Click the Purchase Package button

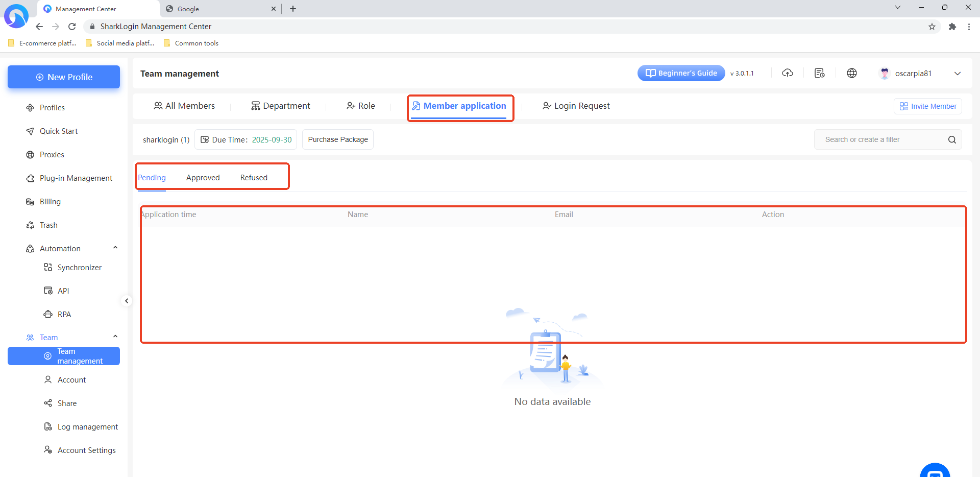[x=338, y=140]
